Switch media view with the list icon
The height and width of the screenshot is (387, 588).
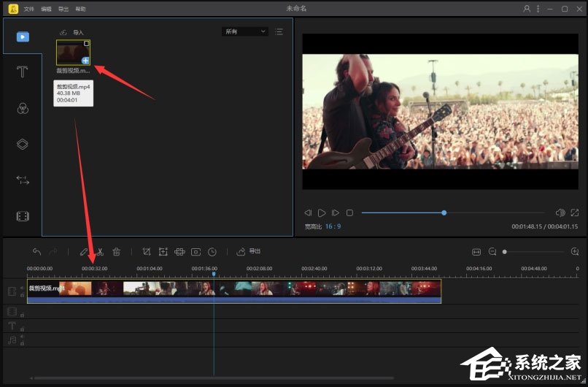(279, 31)
